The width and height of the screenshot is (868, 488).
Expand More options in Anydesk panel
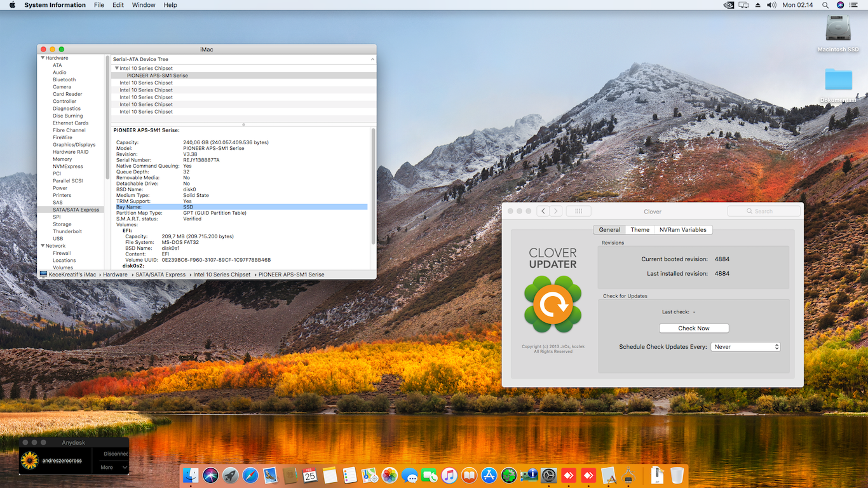point(114,467)
